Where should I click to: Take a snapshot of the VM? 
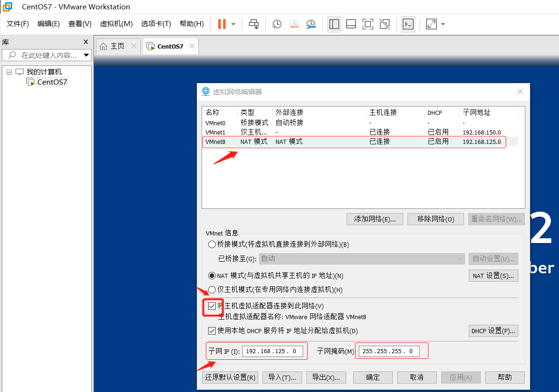[x=276, y=24]
